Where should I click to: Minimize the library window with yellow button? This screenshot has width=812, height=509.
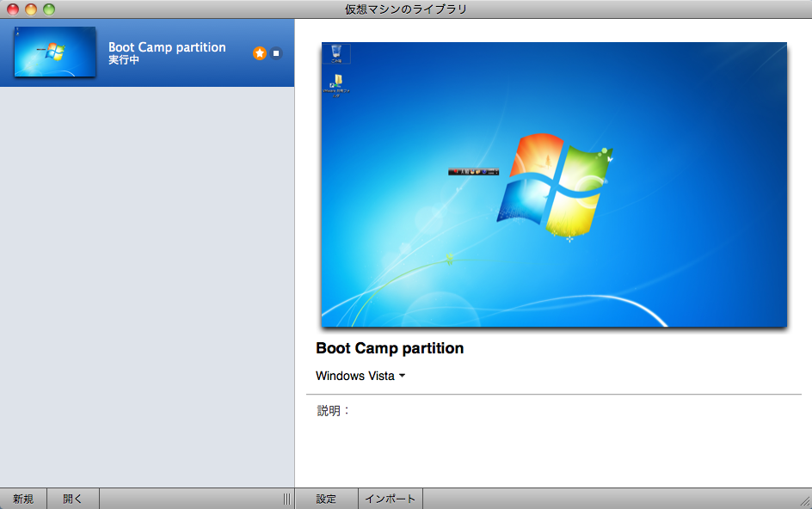31,9
